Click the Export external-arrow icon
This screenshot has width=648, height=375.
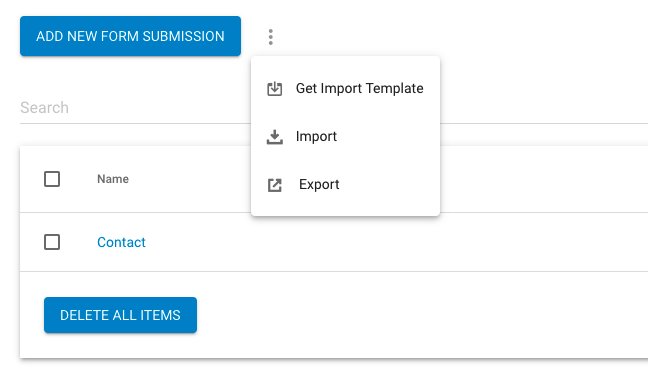(274, 185)
